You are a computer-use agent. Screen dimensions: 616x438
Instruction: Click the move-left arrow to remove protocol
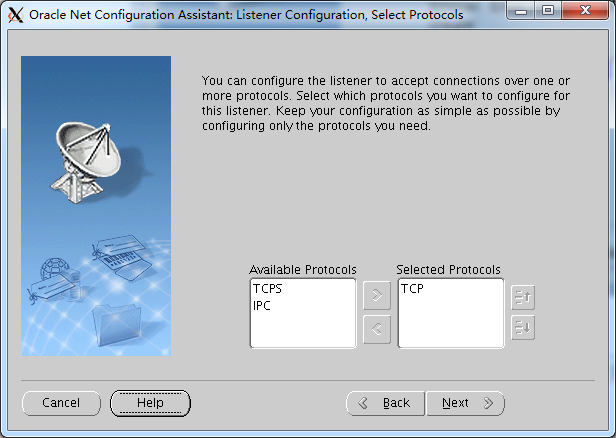377,329
